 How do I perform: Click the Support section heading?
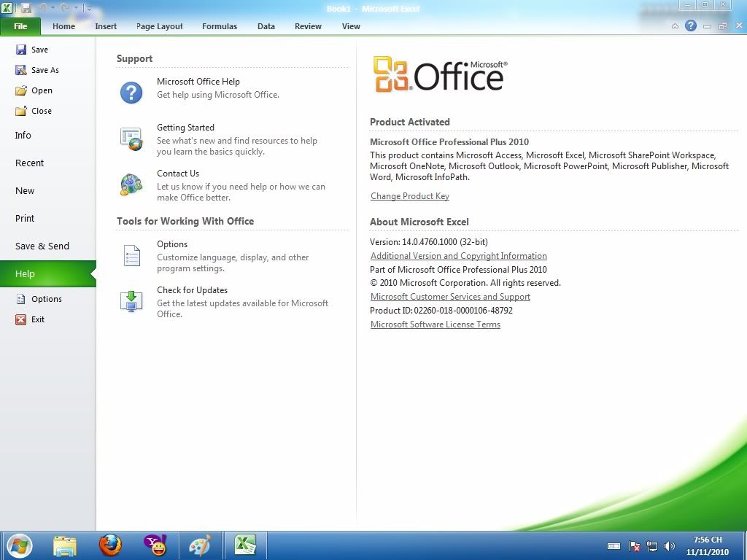[135, 58]
